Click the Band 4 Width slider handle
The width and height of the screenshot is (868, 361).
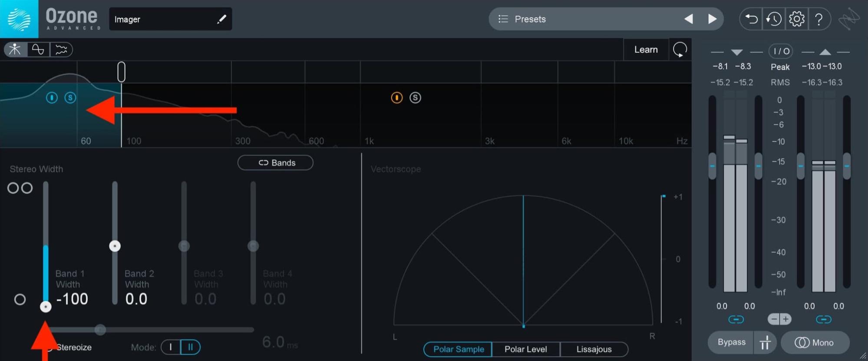point(253,246)
